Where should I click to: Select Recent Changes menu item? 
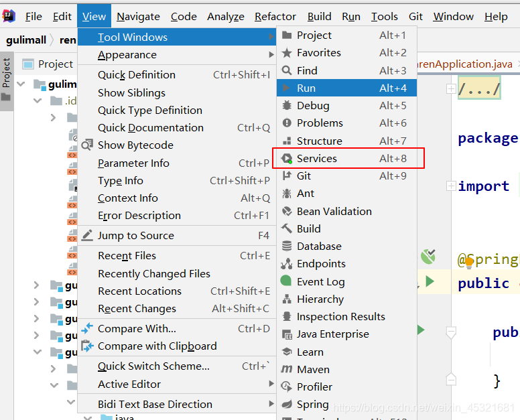[177, 309]
